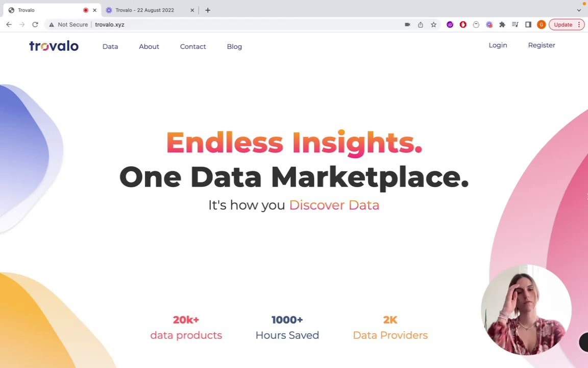Click the dark chat widget at right edge
The image size is (588, 368).
[583, 342]
